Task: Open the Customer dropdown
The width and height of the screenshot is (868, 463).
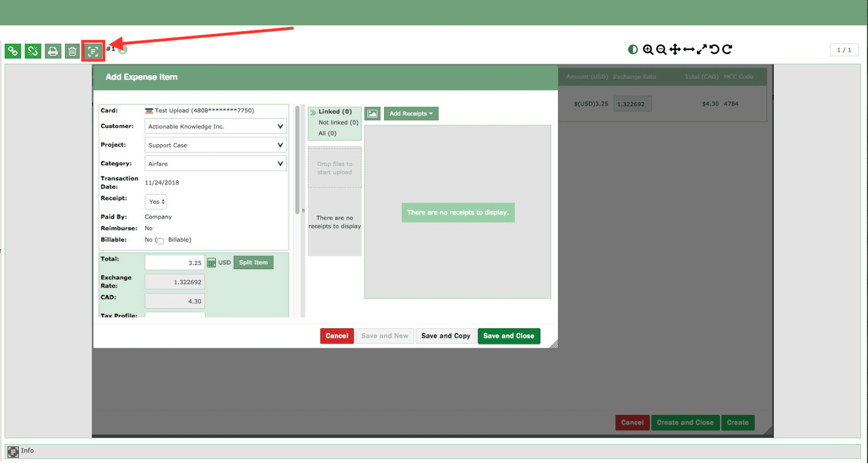Action: [x=216, y=126]
